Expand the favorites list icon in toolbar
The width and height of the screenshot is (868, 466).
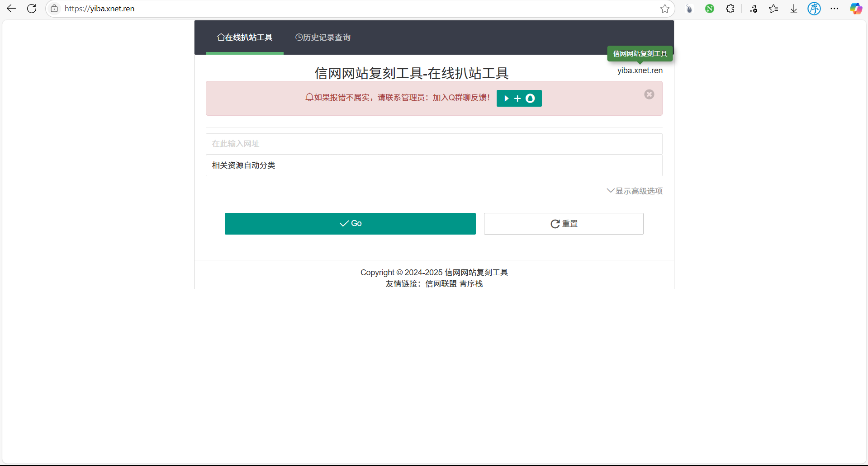pyautogui.click(x=773, y=9)
